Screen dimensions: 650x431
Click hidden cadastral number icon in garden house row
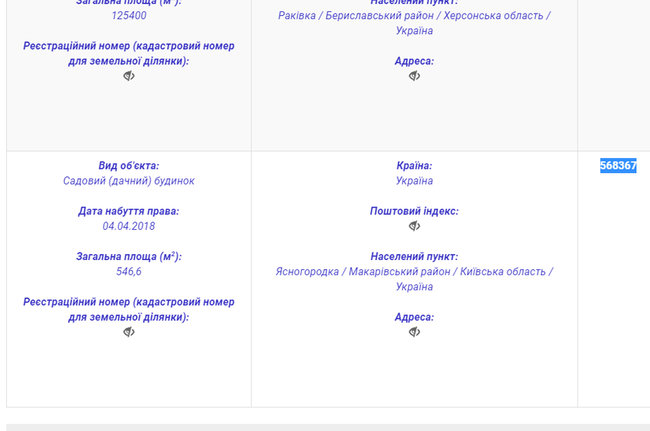(129, 332)
